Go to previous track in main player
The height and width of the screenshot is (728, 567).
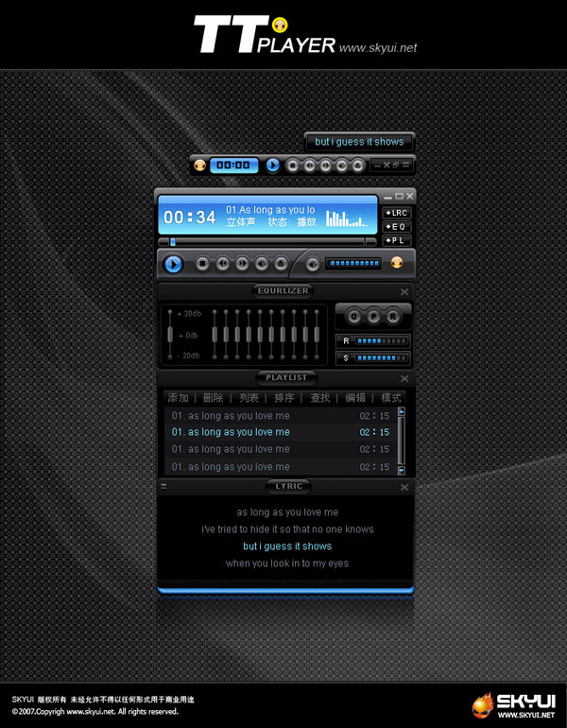click(222, 264)
